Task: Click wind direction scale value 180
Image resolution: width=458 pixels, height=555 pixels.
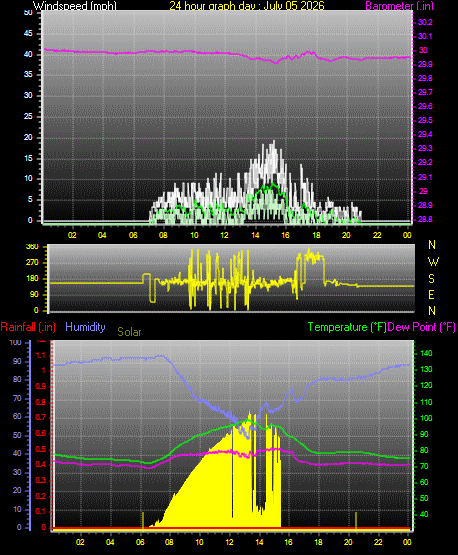Action: point(32,279)
